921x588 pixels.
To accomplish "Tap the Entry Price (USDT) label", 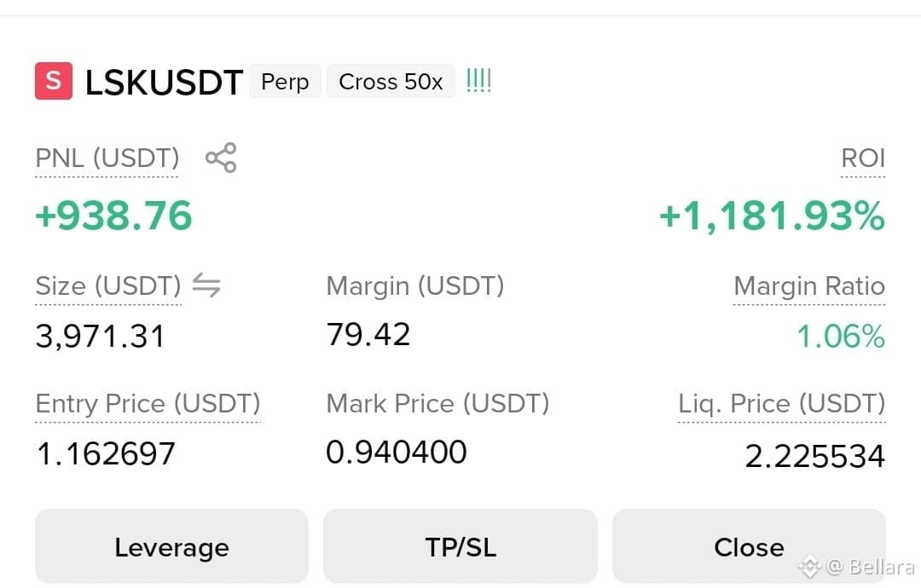I will coord(148,404).
